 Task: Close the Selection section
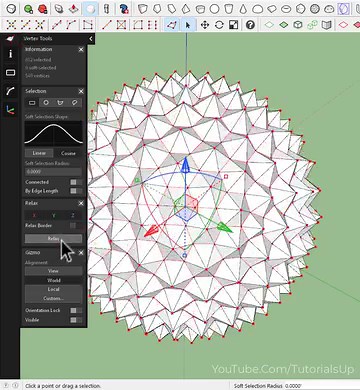coord(81,91)
